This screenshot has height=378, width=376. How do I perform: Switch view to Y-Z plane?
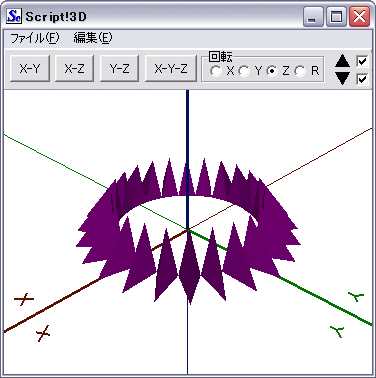tap(119, 69)
